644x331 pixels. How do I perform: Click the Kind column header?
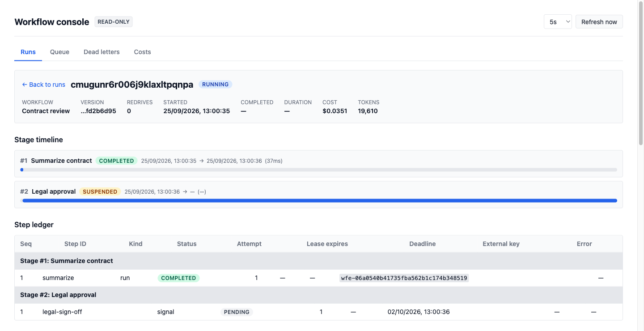(136, 244)
